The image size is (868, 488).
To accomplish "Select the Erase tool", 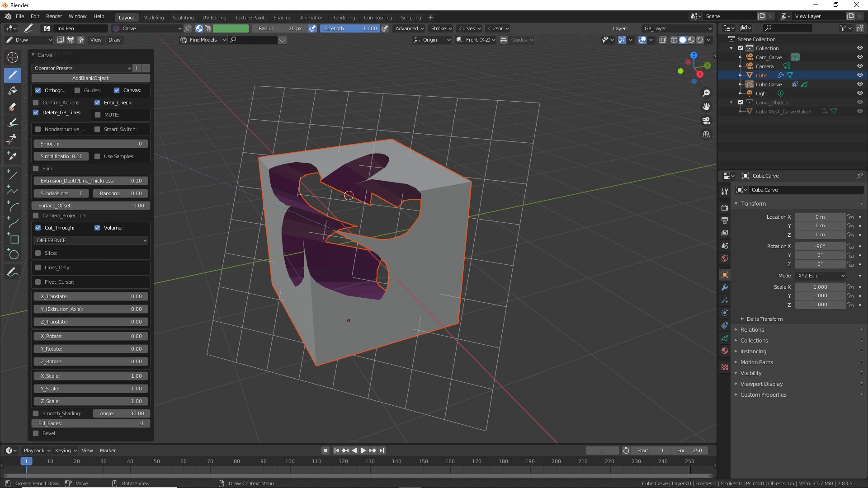I will click(x=13, y=107).
